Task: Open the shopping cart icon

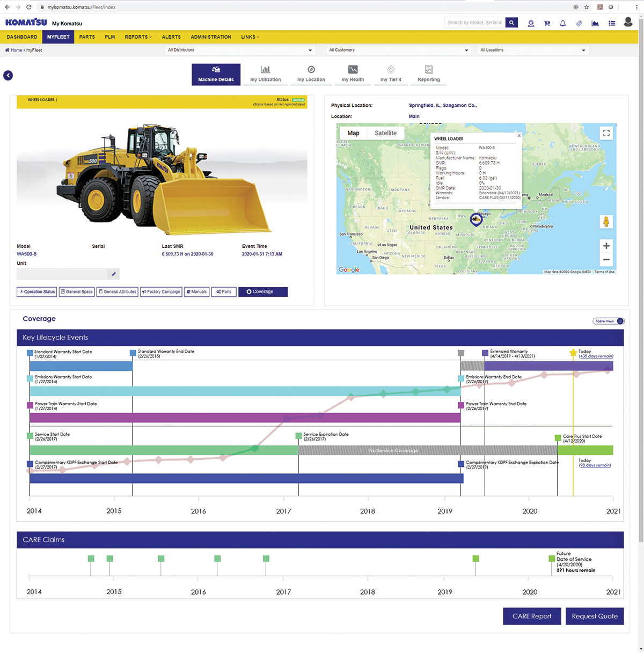Action: 547,23
